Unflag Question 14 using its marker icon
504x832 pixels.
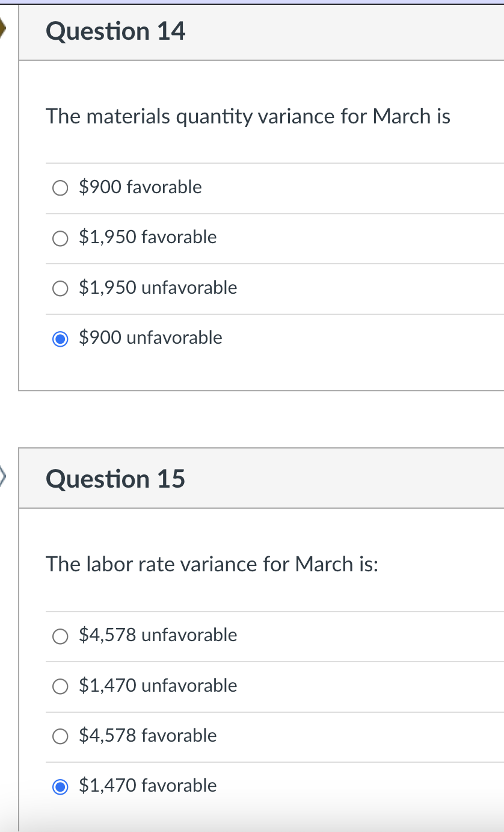point(4,29)
